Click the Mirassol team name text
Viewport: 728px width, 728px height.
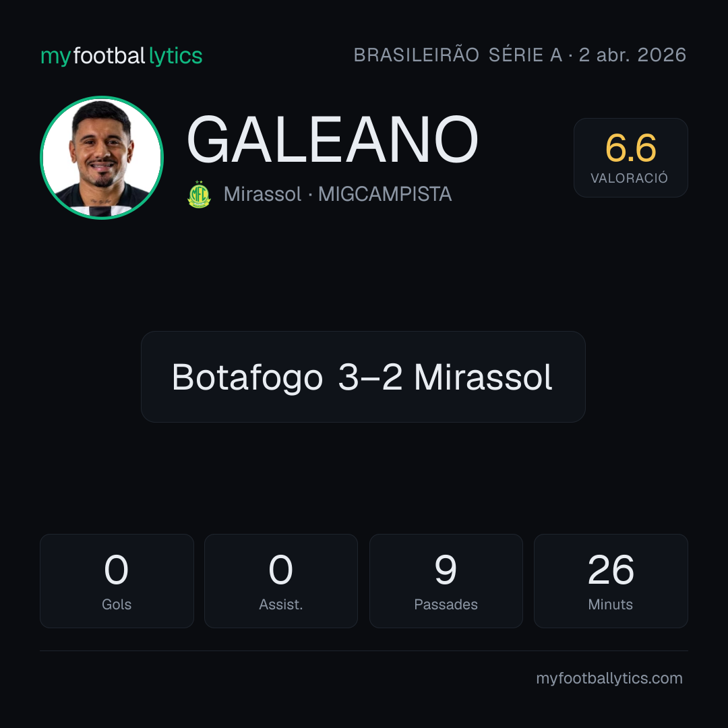coord(262,194)
